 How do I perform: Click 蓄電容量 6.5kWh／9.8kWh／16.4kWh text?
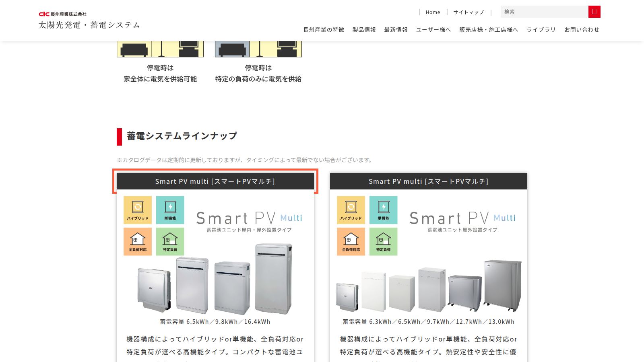215,322
